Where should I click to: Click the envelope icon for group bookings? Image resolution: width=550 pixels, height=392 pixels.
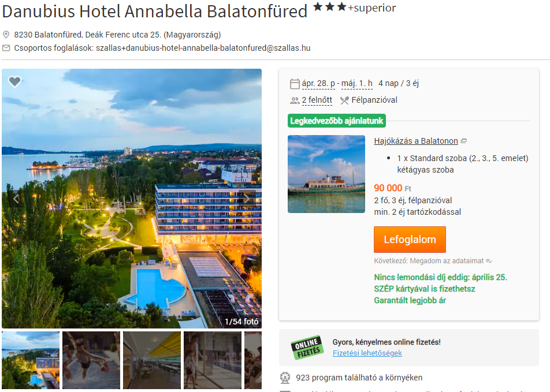click(x=6, y=48)
